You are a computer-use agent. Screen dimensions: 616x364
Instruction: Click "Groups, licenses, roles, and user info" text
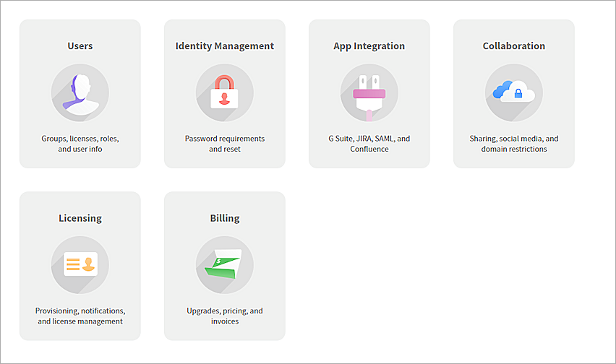click(x=80, y=144)
